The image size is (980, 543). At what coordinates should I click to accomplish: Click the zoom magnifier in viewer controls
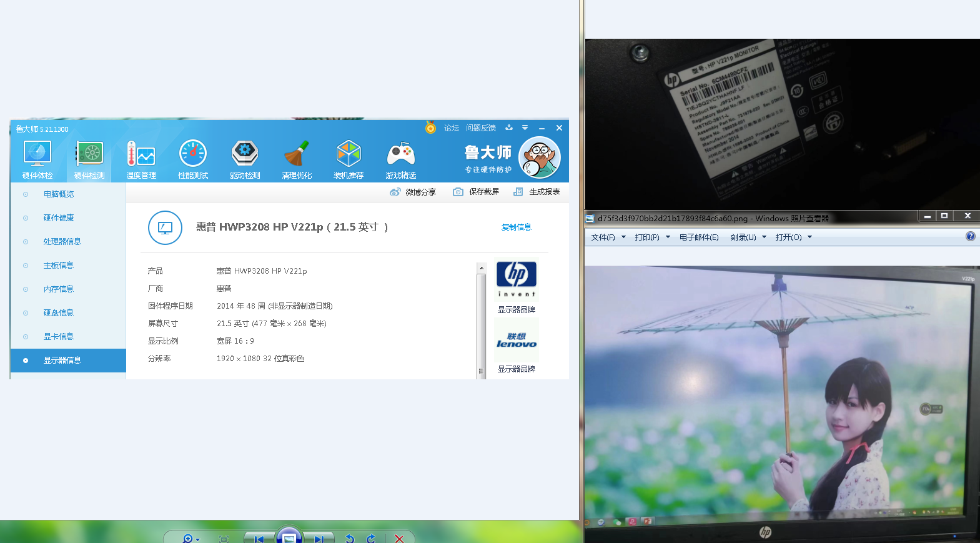(187, 539)
